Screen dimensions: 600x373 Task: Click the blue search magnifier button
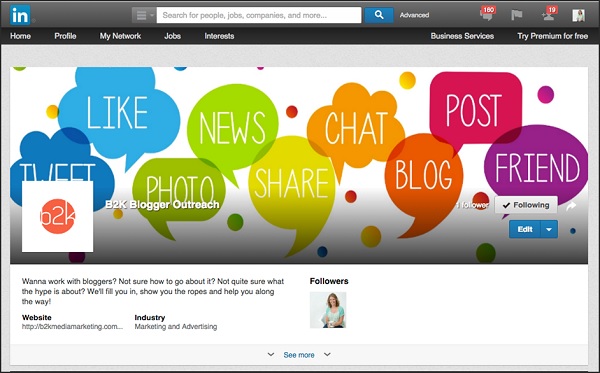pyautogui.click(x=378, y=15)
